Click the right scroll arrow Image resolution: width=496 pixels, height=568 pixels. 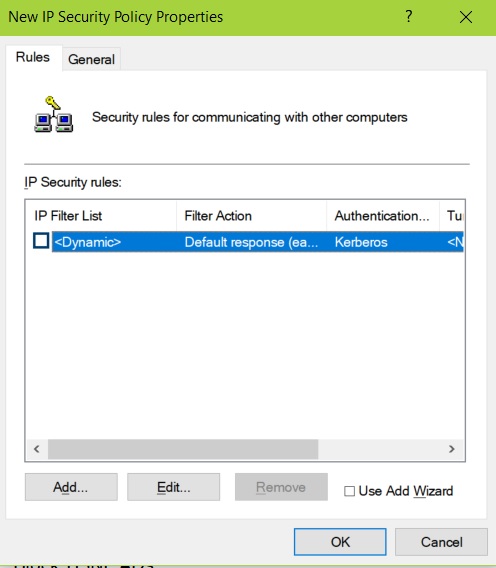[x=451, y=449]
